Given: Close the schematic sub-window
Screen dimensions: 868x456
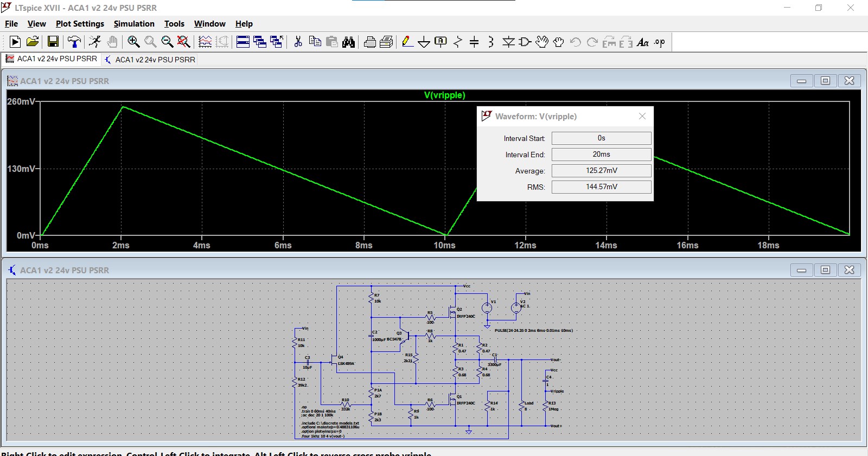Looking at the screenshot, I should [x=850, y=270].
